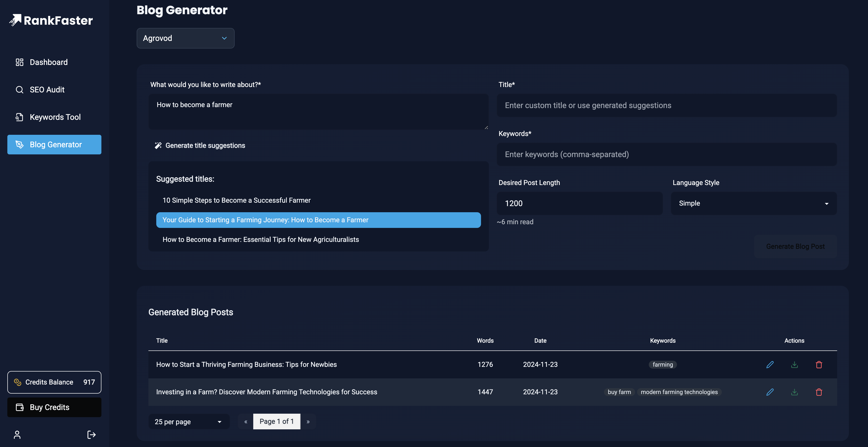Screen dimensions: 868x447
Task: Expand the Language Style dropdown
Action: point(753,203)
